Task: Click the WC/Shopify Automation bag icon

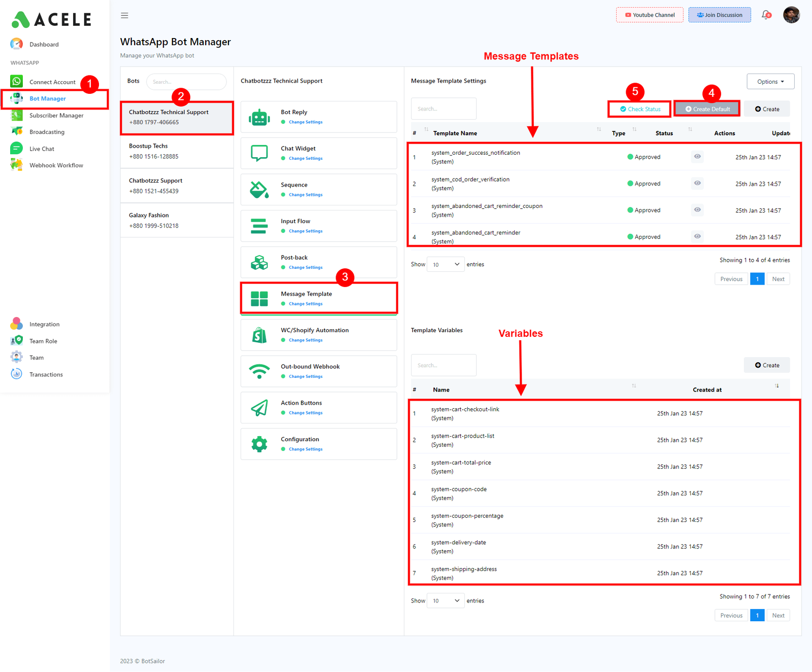Action: 259,335
